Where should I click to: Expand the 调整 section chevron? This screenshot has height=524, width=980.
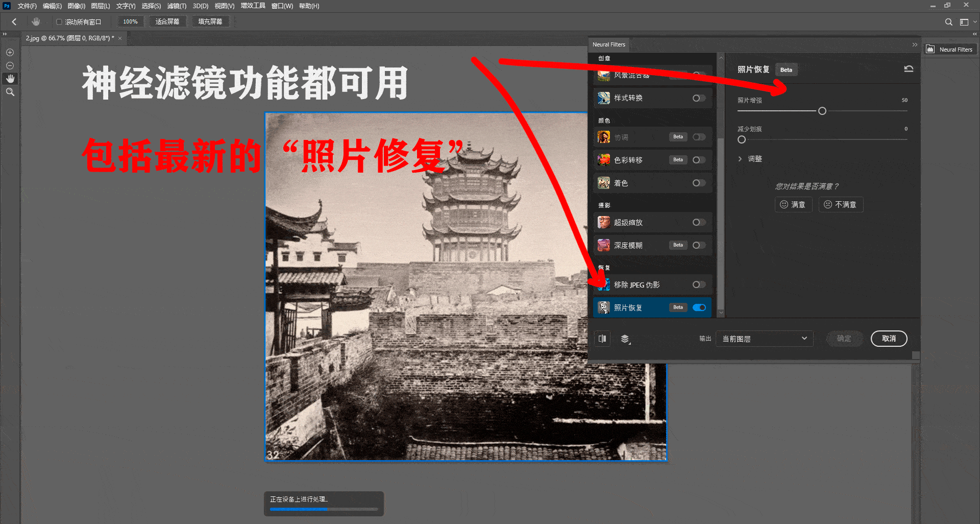(x=741, y=158)
